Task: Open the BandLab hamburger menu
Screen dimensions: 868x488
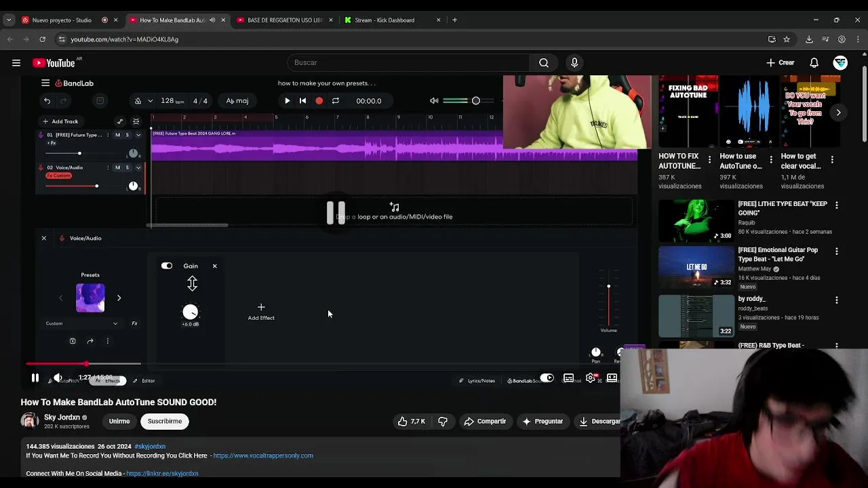Action: (45, 83)
